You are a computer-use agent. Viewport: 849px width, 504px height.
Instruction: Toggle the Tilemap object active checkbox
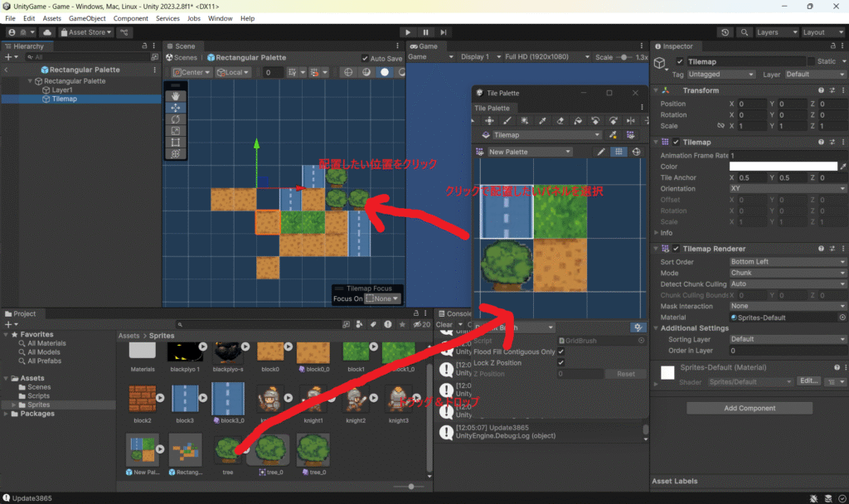[680, 61]
